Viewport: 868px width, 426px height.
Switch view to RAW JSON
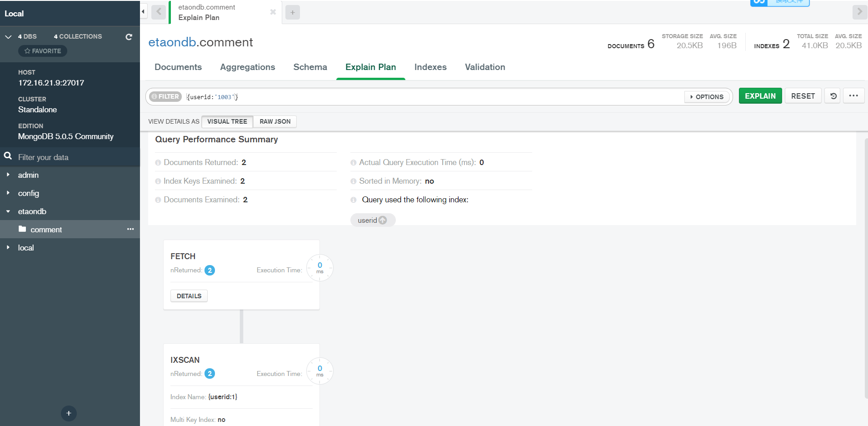(x=275, y=121)
